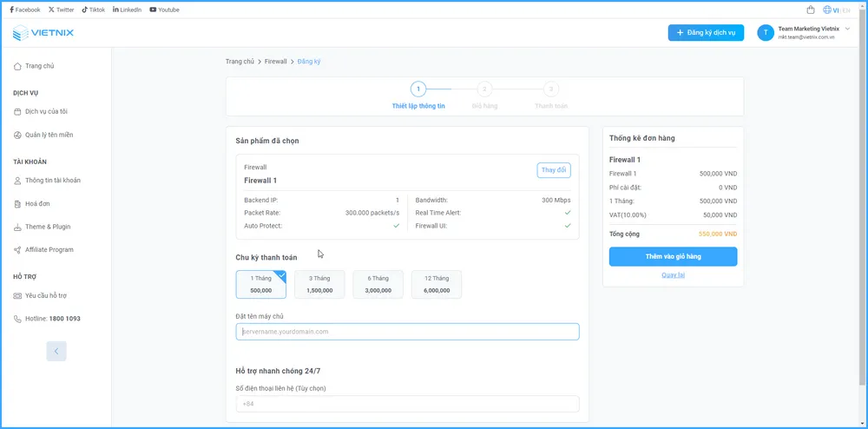Open the Tiktok social link

tap(94, 10)
